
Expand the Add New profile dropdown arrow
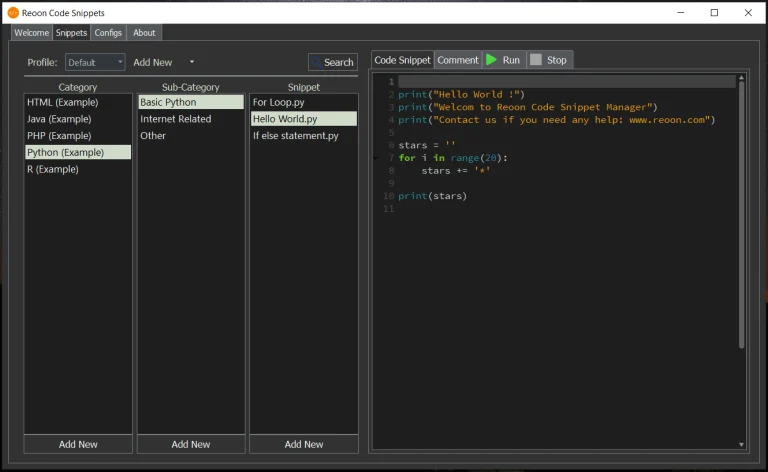tap(192, 62)
